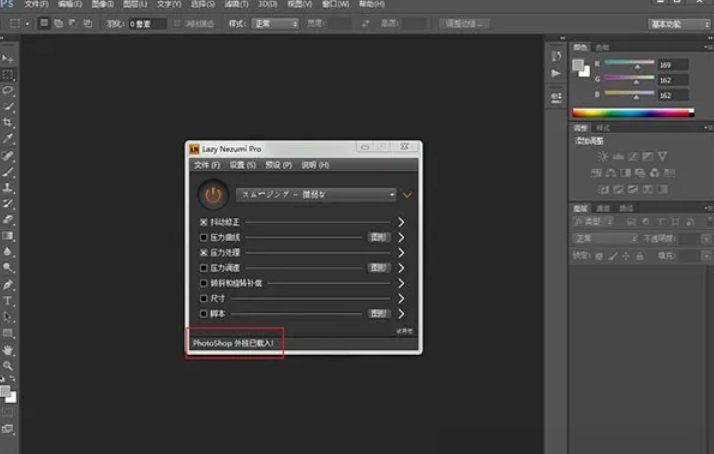Expand the 抖动修正 section arrow
Viewport: 714px width, 454px height.
[x=401, y=222]
